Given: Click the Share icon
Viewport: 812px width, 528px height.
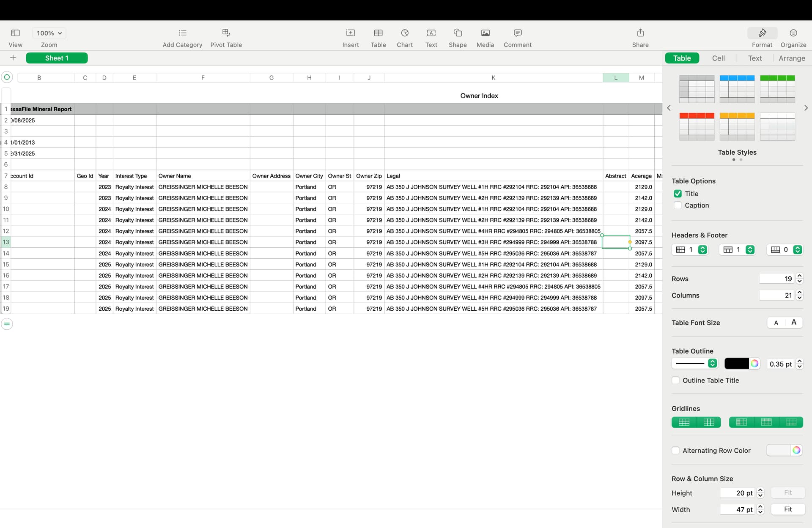Looking at the screenshot, I should tap(640, 33).
